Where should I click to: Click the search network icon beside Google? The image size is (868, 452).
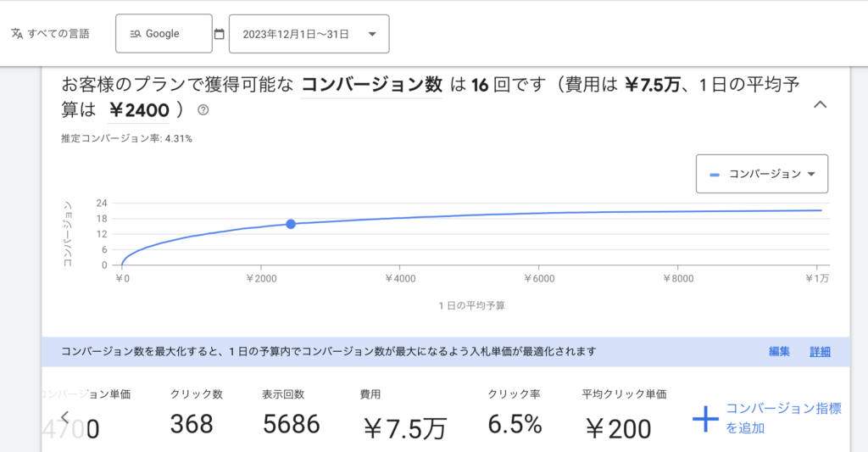(x=135, y=34)
